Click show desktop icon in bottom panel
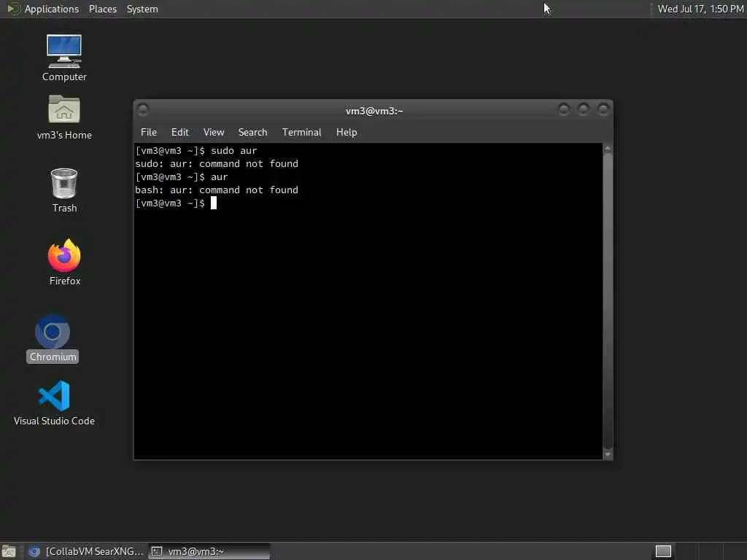The height and width of the screenshot is (560, 747). pos(9,551)
